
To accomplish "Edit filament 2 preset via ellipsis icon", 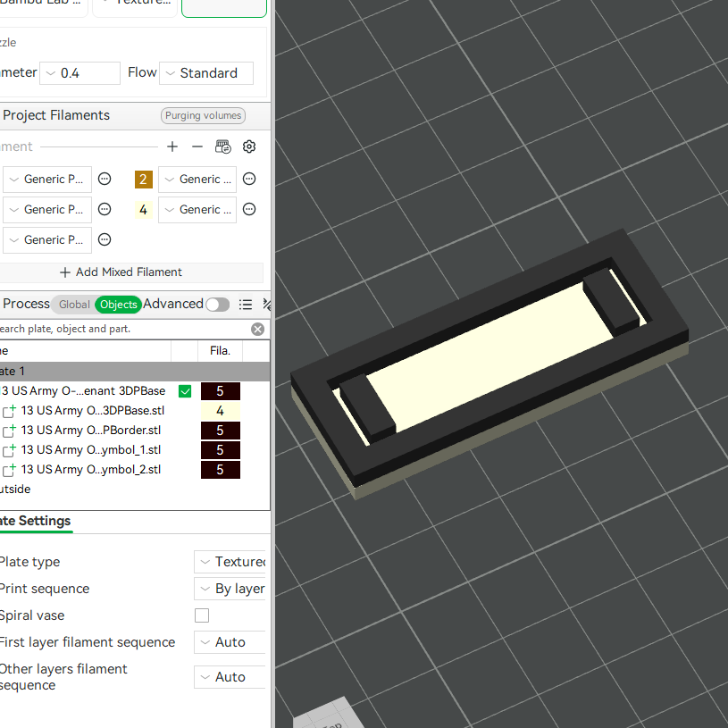I will pos(249,179).
